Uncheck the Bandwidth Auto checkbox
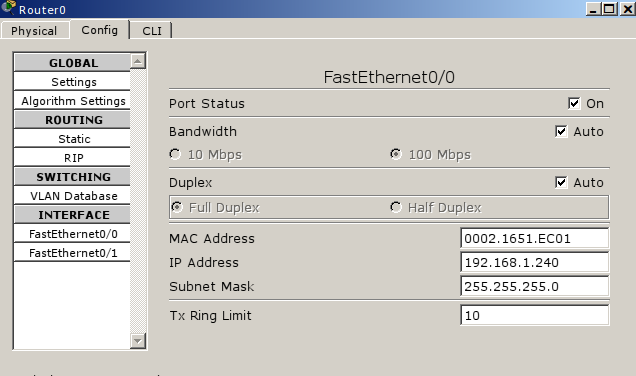 click(561, 131)
